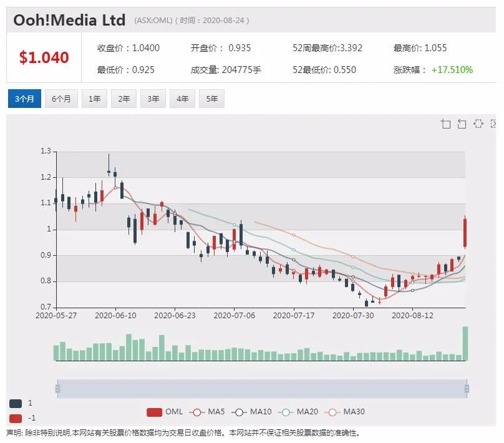
Task: Click the 2020-07-06 axis date label
Action: (x=235, y=316)
